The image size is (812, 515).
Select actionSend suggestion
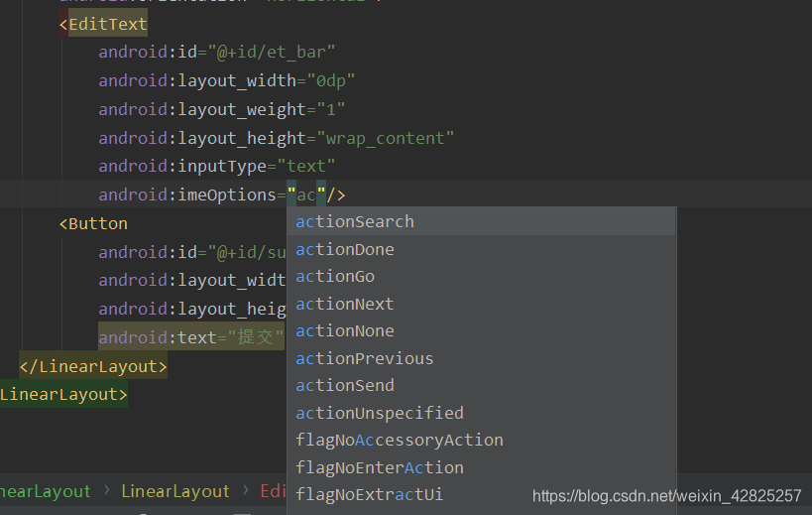click(x=482, y=385)
